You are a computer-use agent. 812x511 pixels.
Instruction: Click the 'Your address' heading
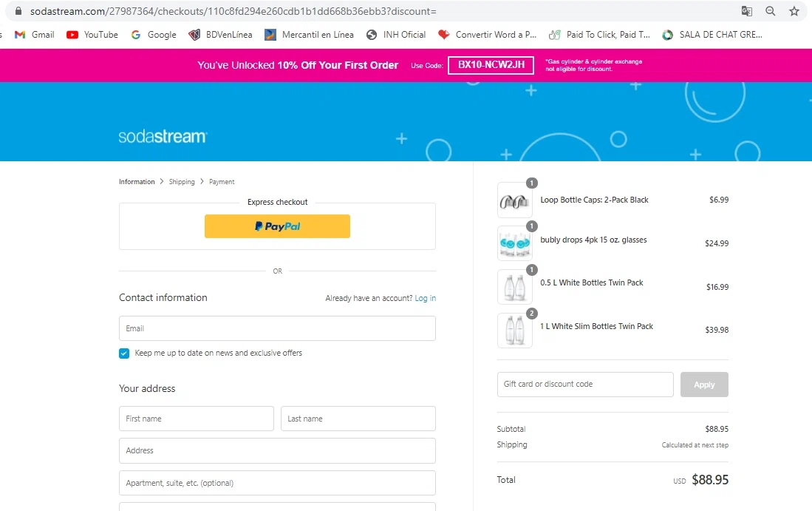147,389
